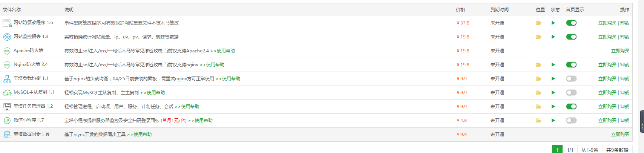Enable homepage display for 微信小程序
The height and width of the screenshot is (153, 644).
[x=571, y=121]
